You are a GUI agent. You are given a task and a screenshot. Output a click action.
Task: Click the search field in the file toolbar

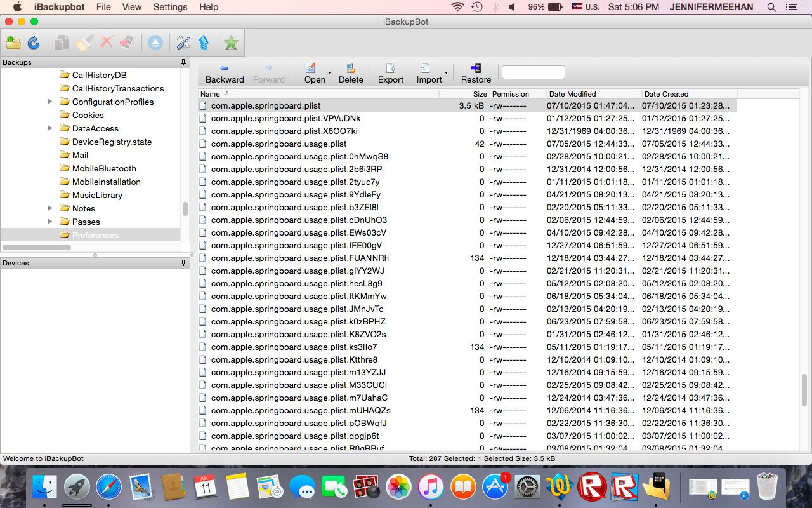(x=533, y=72)
